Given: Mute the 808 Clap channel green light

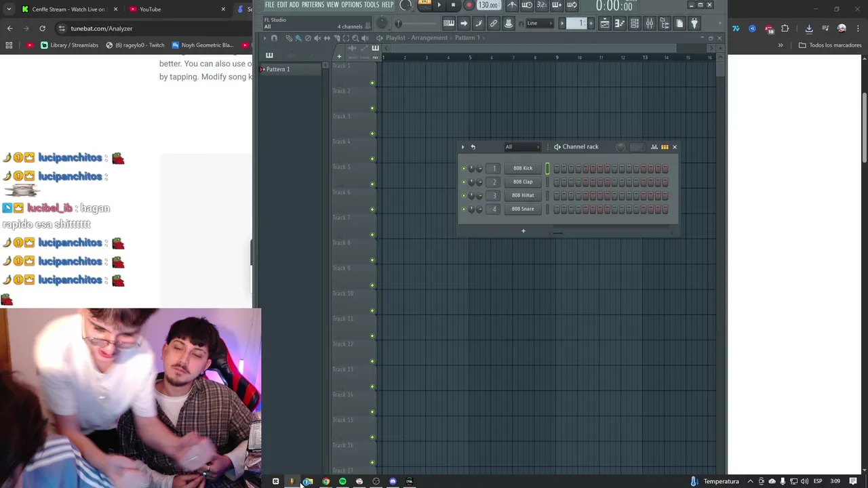Looking at the screenshot, I should click(464, 182).
